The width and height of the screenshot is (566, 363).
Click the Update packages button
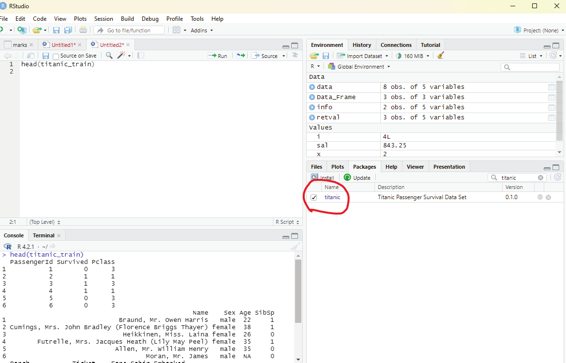357,178
